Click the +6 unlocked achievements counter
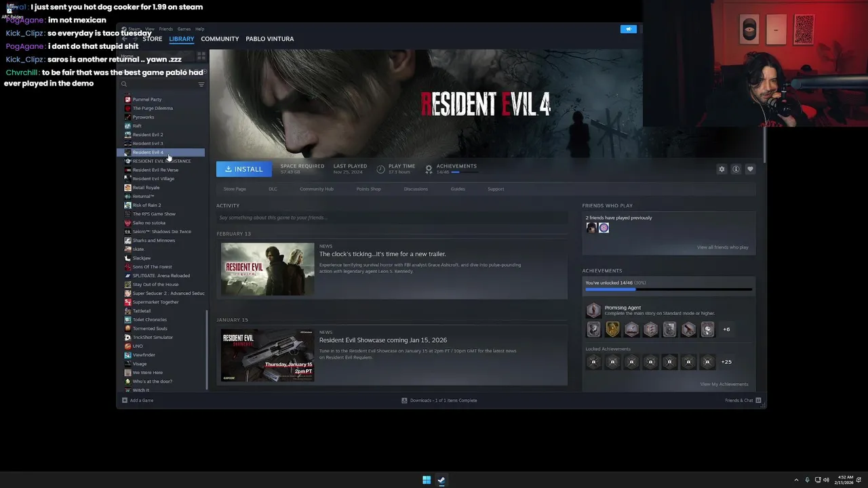This screenshot has width=868, height=488. (726, 329)
